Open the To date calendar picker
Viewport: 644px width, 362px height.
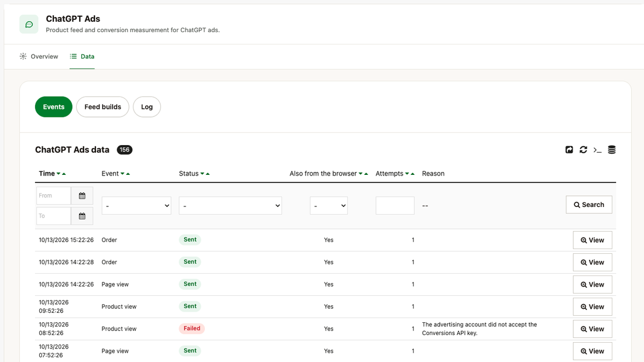(82, 216)
